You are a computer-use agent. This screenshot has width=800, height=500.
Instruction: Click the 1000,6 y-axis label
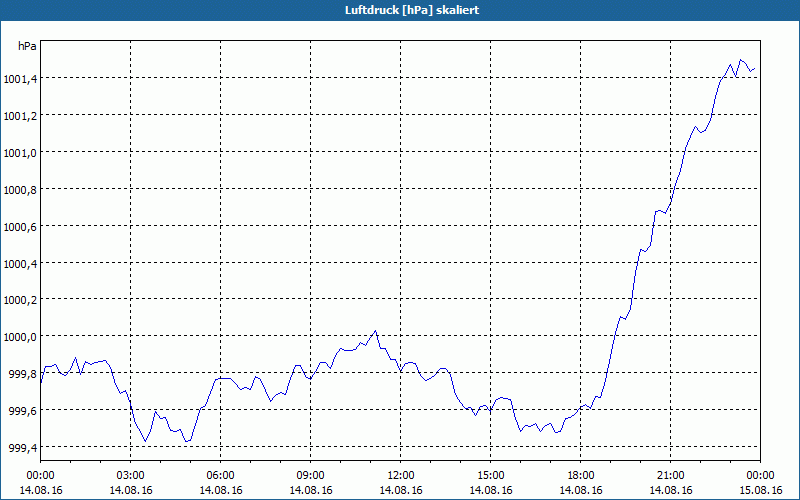pyautogui.click(x=19, y=227)
